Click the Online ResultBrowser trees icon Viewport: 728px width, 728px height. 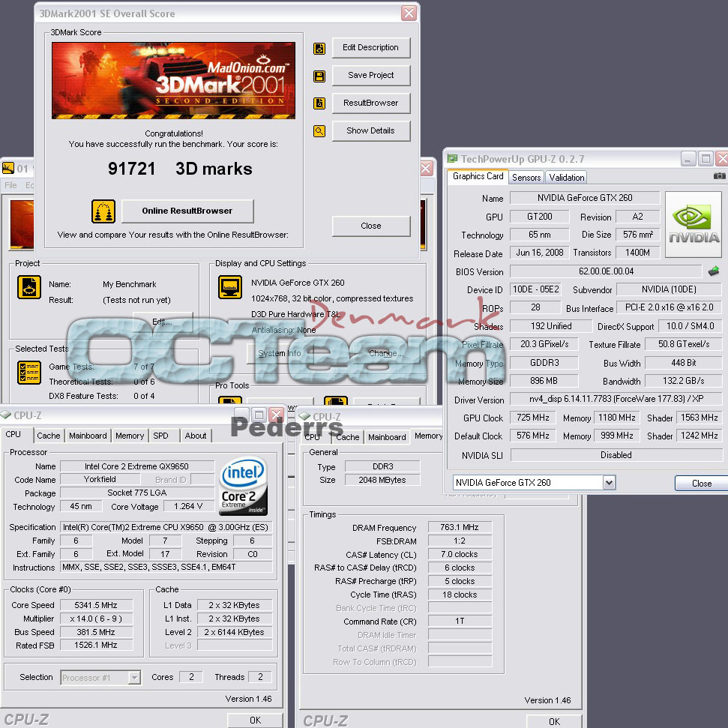pyautogui.click(x=103, y=211)
